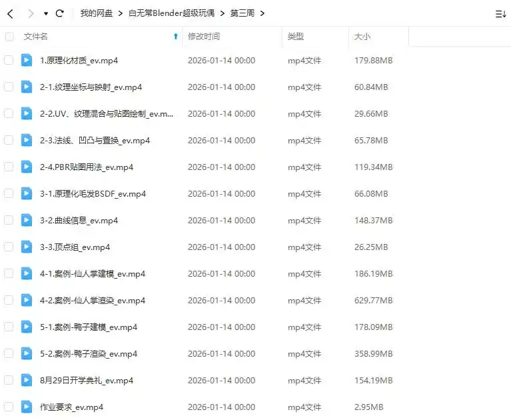Check the box for 8月29日开学典礼_ev.mp4
Viewport: 511px width, 420px height.
pyautogui.click(x=9, y=380)
